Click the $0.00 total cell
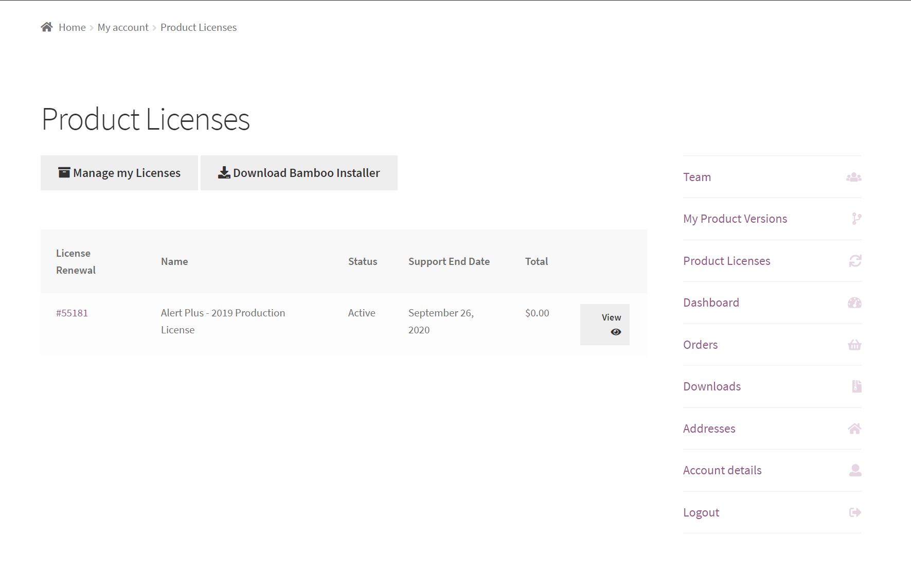911x588 pixels. tap(537, 313)
